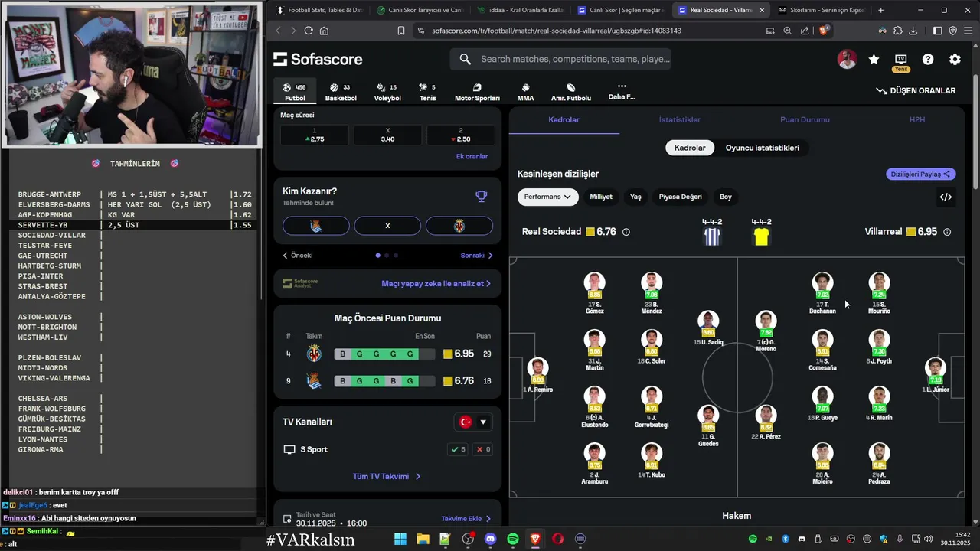Reload the page in the browser
Image resolution: width=980 pixels, height=551 pixels.
(308, 31)
